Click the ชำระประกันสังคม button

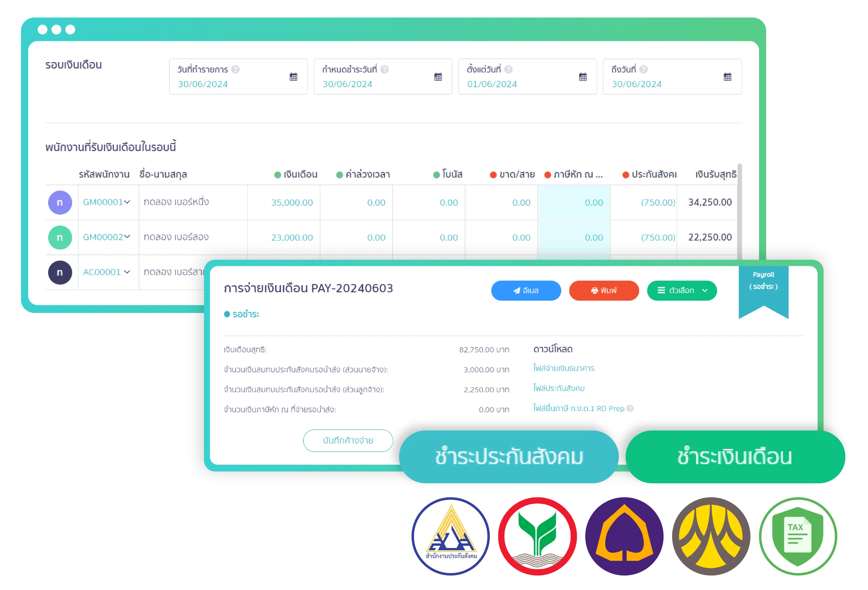click(509, 456)
